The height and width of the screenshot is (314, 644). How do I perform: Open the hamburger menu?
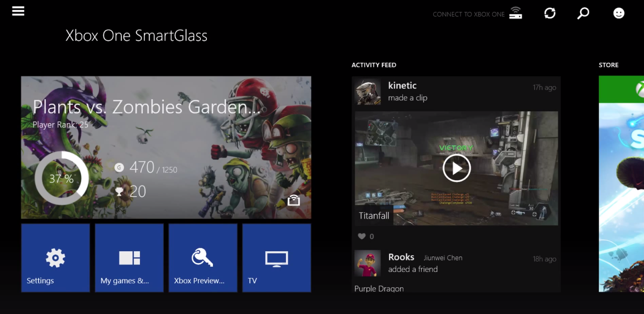click(18, 11)
